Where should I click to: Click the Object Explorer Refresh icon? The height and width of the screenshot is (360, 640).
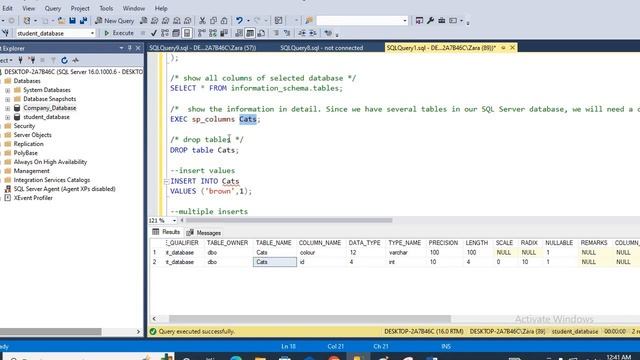tap(64, 60)
